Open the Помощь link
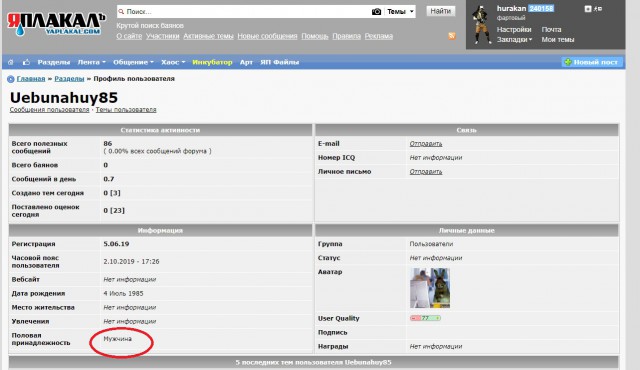The width and height of the screenshot is (640, 370). pyautogui.click(x=315, y=36)
